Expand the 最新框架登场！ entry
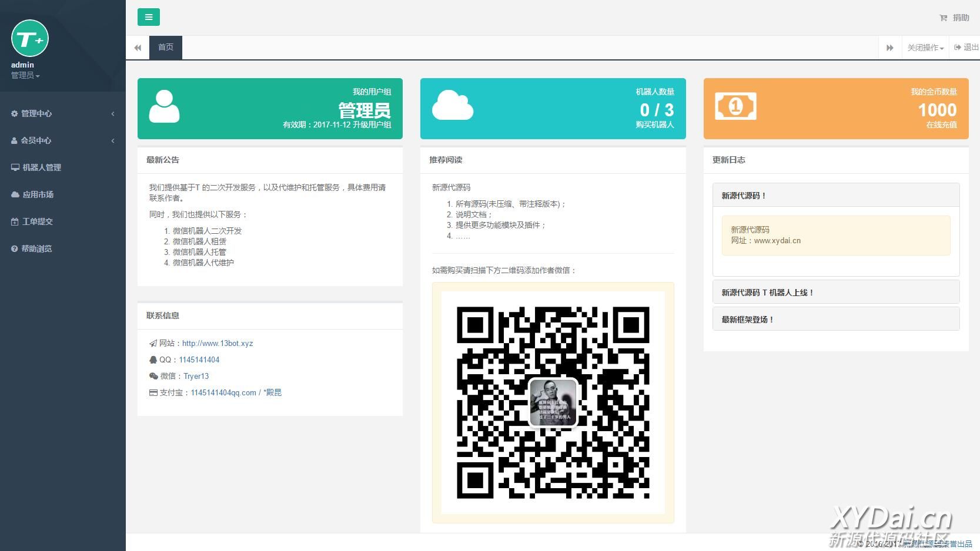This screenshot has height=551, width=980. point(836,319)
